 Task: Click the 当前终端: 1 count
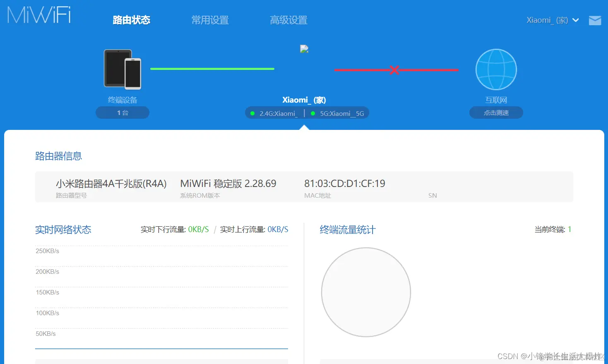click(x=553, y=229)
